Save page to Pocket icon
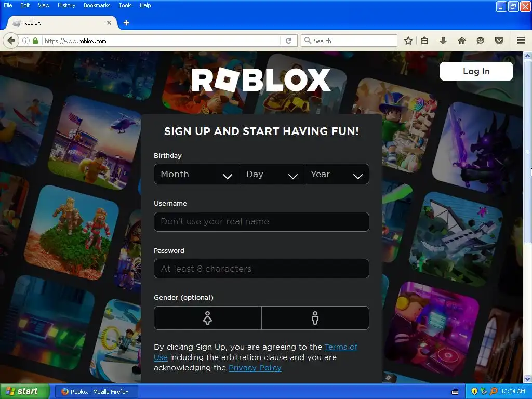532x399 pixels. click(x=499, y=41)
